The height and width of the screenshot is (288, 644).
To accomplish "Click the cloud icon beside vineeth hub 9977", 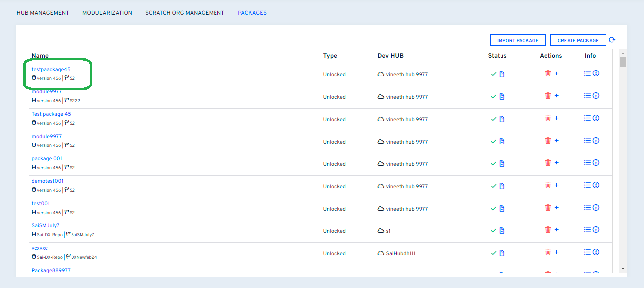I will pyautogui.click(x=380, y=73).
